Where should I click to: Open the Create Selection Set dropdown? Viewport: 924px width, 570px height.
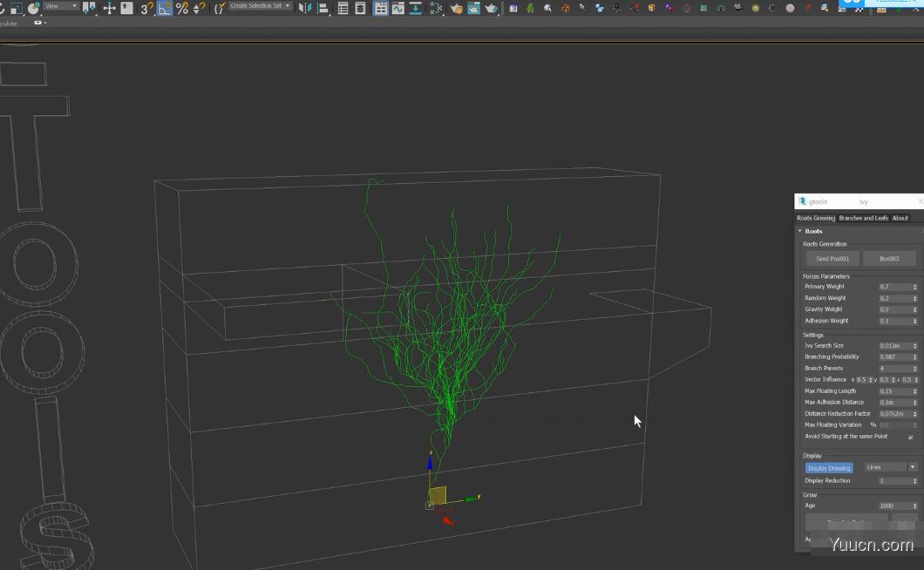tap(260, 6)
